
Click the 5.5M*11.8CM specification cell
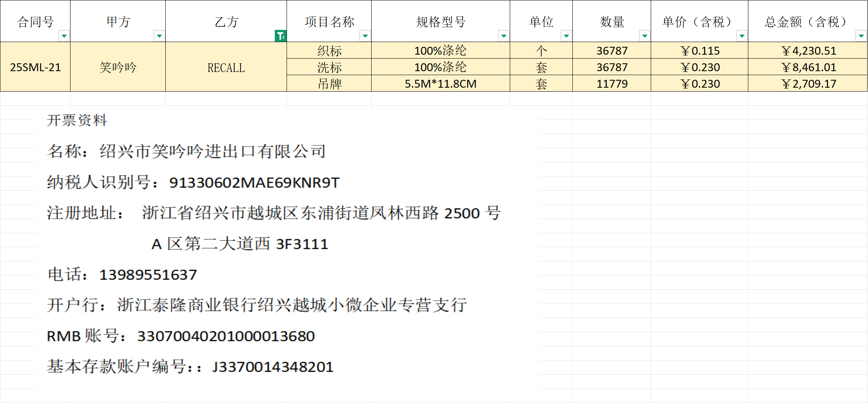440,84
